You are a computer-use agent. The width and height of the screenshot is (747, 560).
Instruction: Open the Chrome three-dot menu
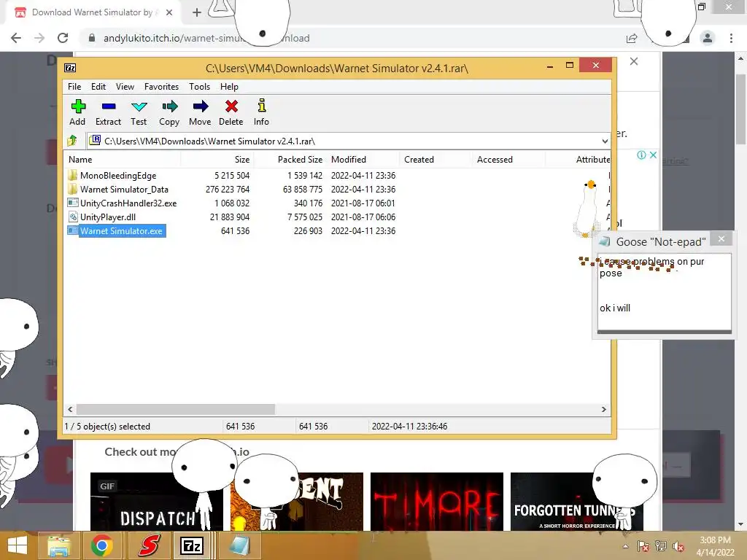pyautogui.click(x=731, y=38)
